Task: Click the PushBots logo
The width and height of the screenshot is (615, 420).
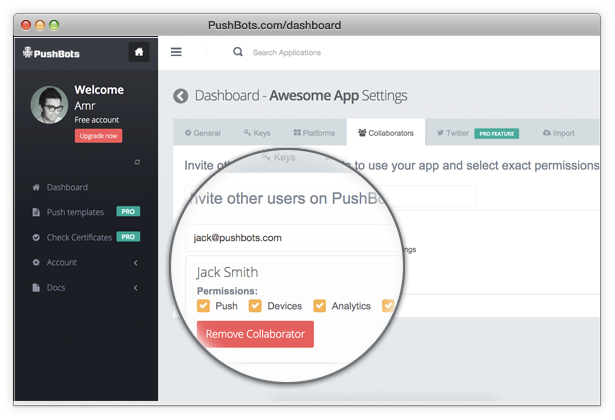Action: click(x=51, y=53)
